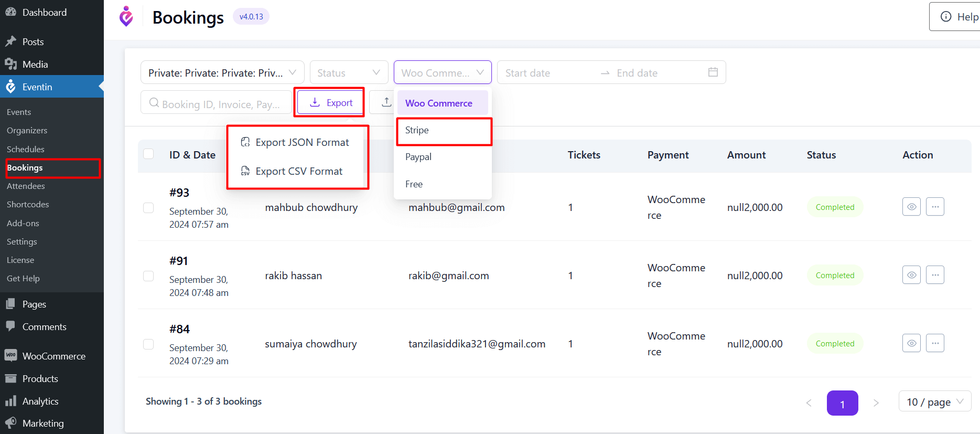Click email rakib@gmail.com

(449, 276)
